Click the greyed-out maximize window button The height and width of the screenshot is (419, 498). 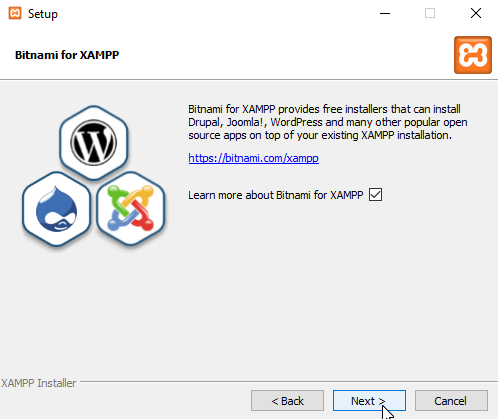coord(430,13)
